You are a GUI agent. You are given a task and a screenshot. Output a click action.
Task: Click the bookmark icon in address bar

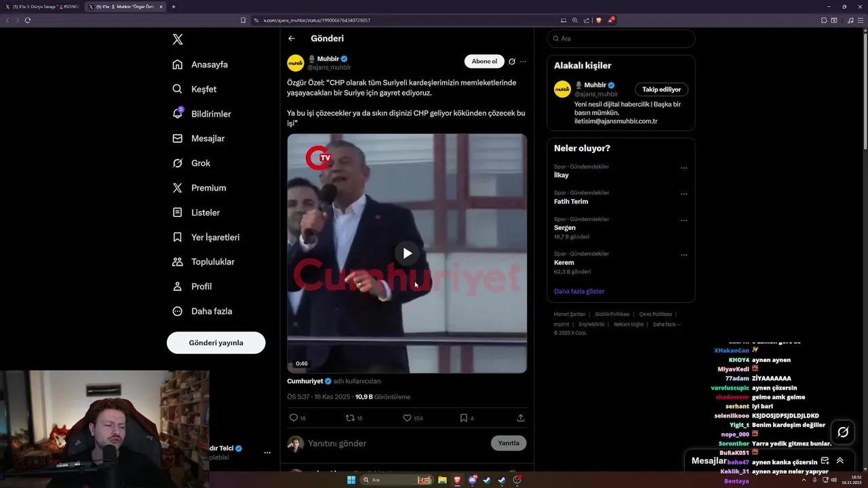tap(243, 20)
